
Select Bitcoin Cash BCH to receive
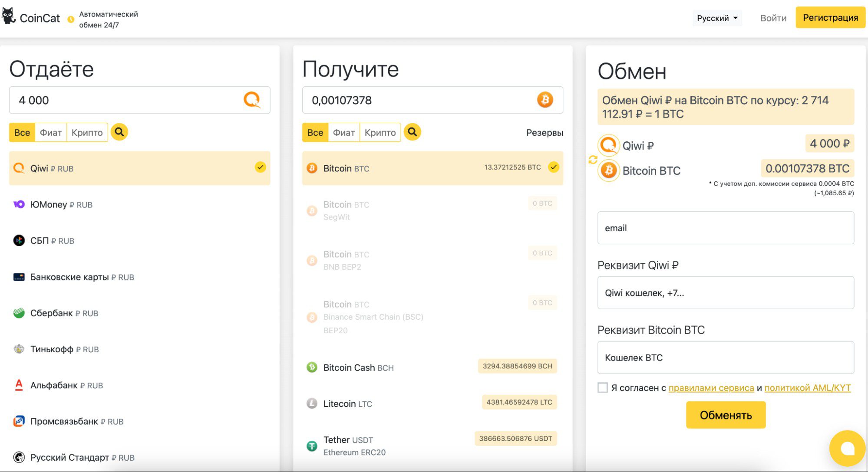[432, 367]
